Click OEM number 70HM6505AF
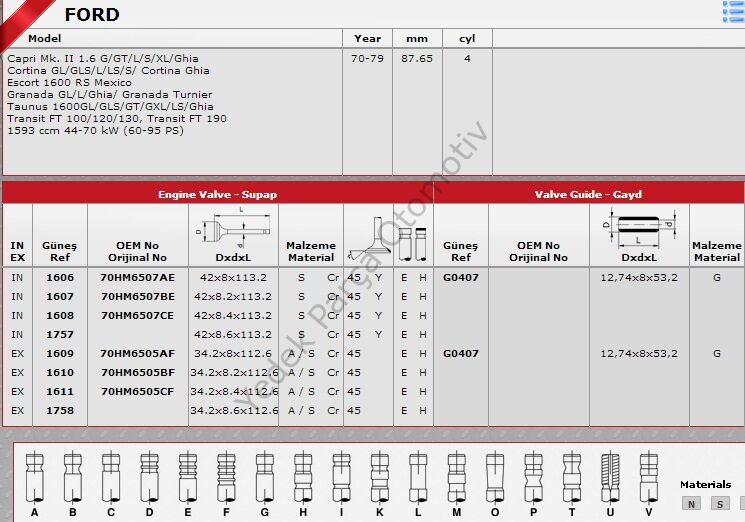This screenshot has width=745, height=522. click(137, 353)
